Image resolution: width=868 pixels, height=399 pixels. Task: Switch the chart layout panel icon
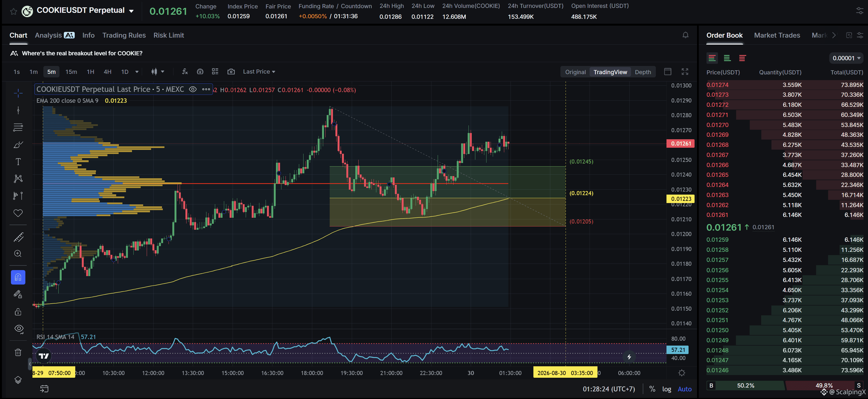[x=668, y=71]
